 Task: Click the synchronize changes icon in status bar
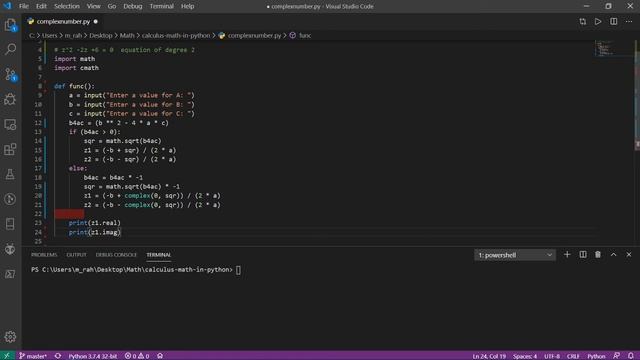pyautogui.click(x=58, y=356)
